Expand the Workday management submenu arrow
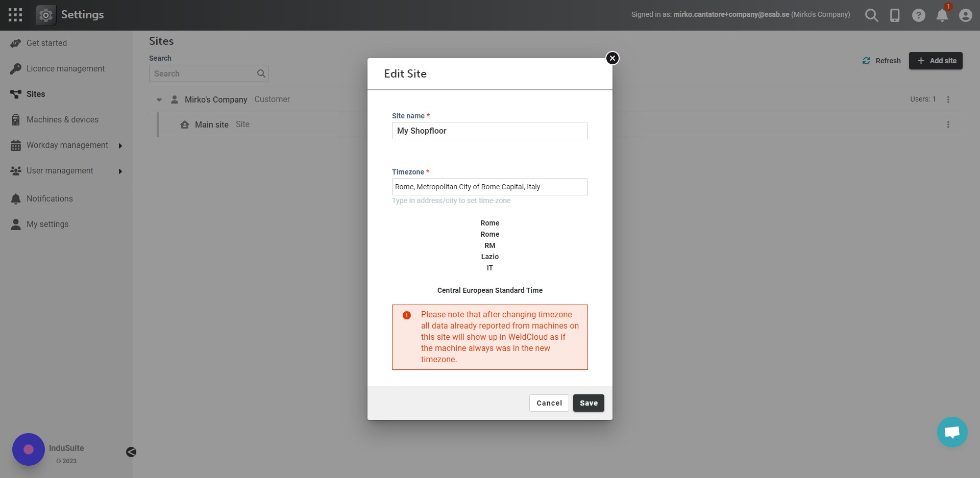Screen dimensions: 980x478 (120, 146)
